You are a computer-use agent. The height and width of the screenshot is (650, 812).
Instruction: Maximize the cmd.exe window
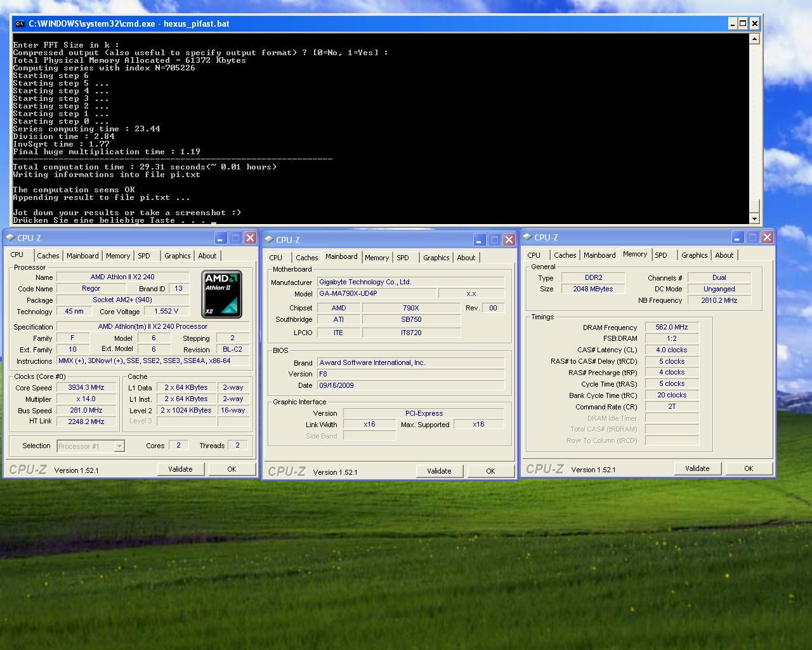[x=743, y=23]
